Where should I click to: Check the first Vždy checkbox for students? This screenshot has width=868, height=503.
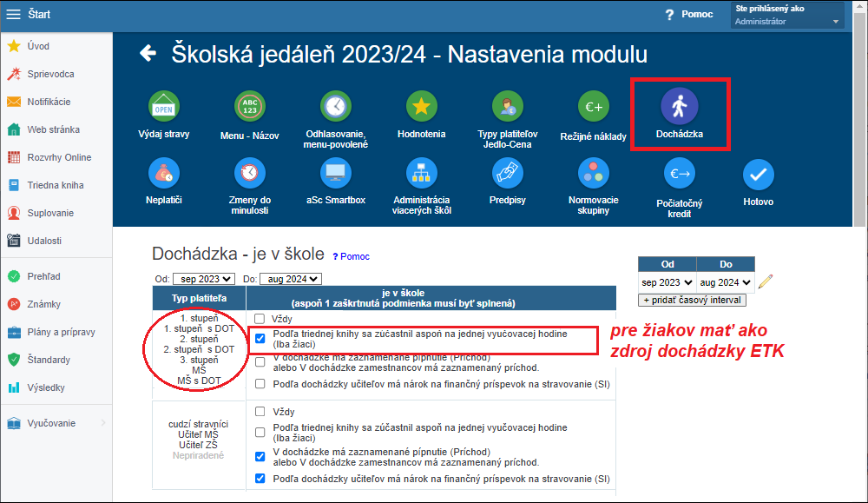click(259, 319)
